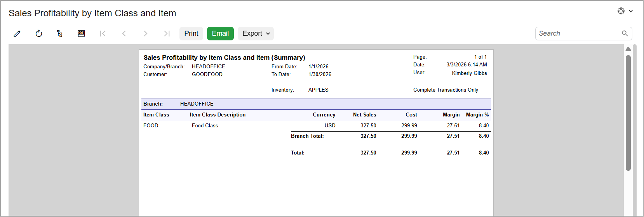Click the vertical scrollbar thumb
Screen dimensions: 644x217
click(628, 113)
